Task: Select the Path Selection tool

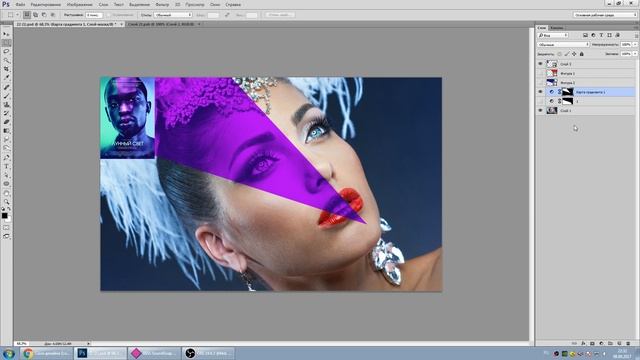Action: pyautogui.click(x=6, y=175)
